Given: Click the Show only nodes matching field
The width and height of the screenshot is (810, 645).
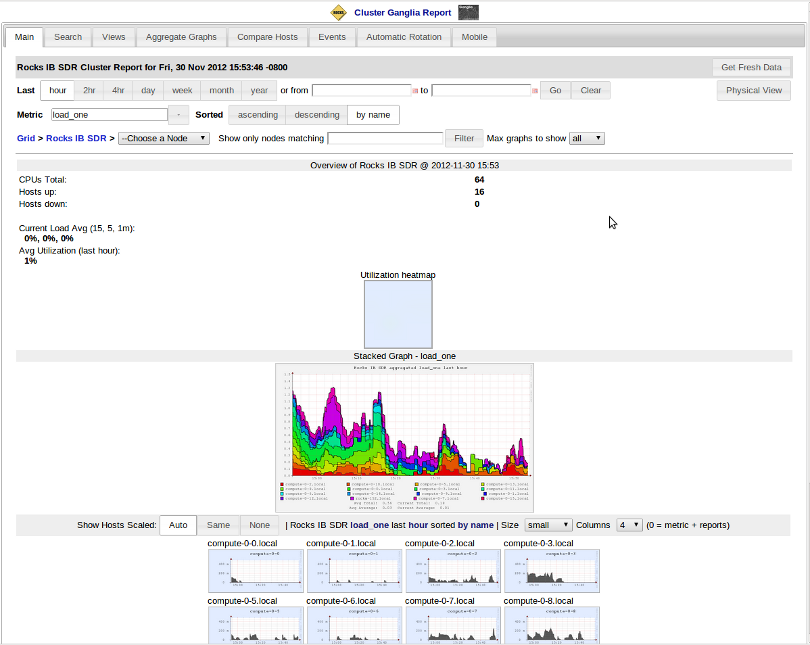Looking at the screenshot, I should (385, 138).
